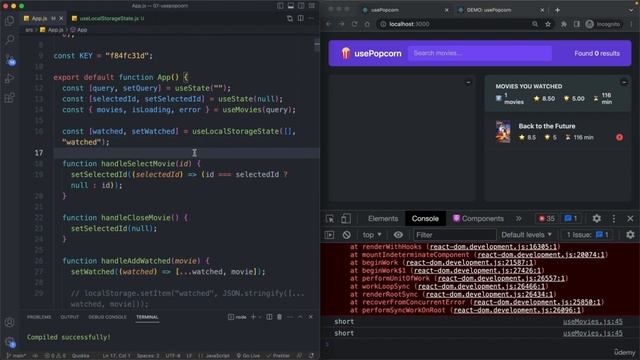Show the console sidebar
This screenshot has width=640, height=360.
pos(329,235)
